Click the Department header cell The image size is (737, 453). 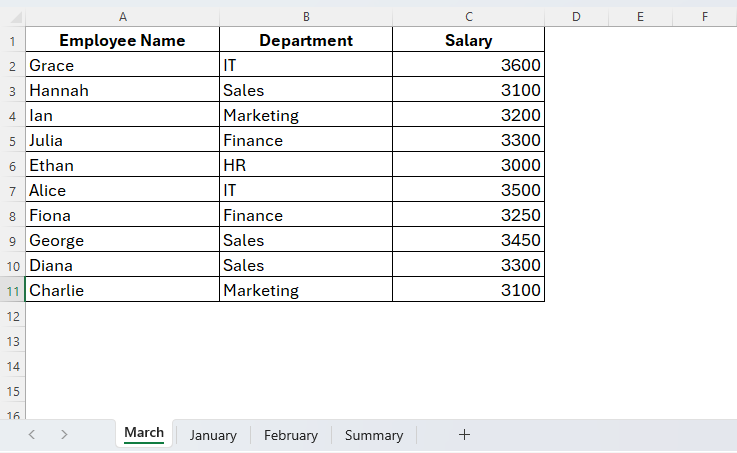click(x=306, y=40)
